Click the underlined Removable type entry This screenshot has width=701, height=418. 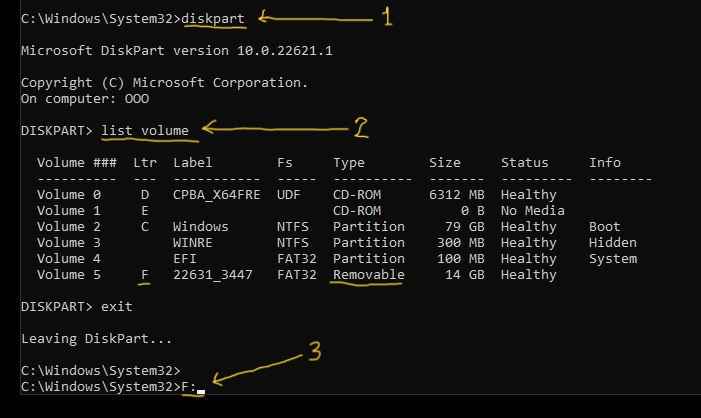pos(368,274)
